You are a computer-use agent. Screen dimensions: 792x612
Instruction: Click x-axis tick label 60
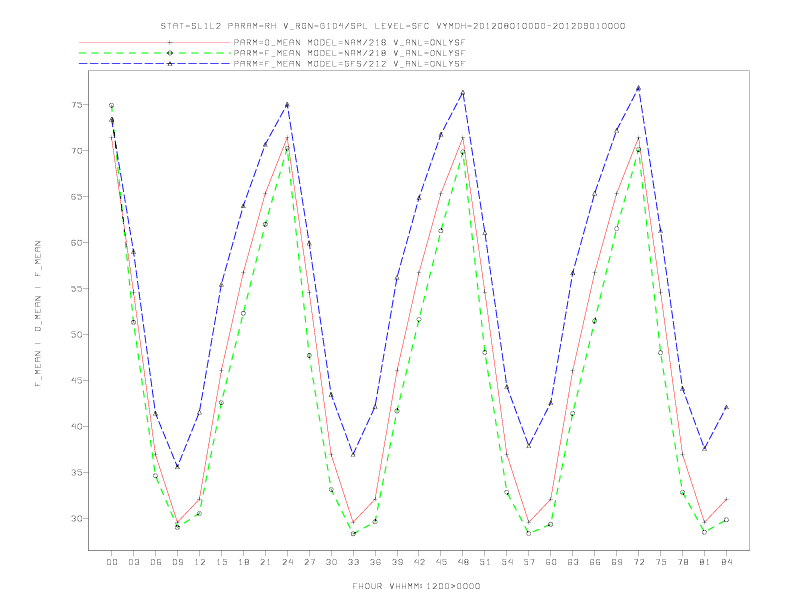pyautogui.click(x=551, y=562)
